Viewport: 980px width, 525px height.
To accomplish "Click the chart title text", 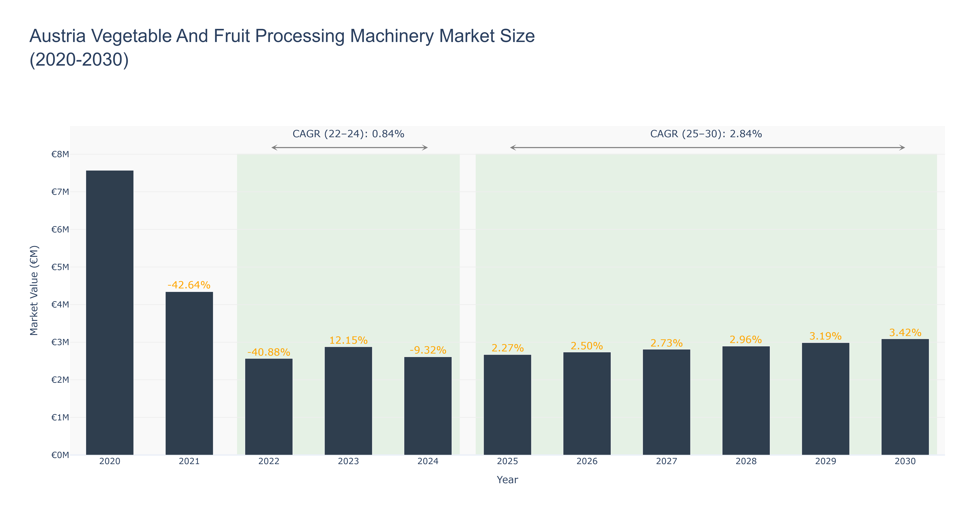I will (x=282, y=48).
